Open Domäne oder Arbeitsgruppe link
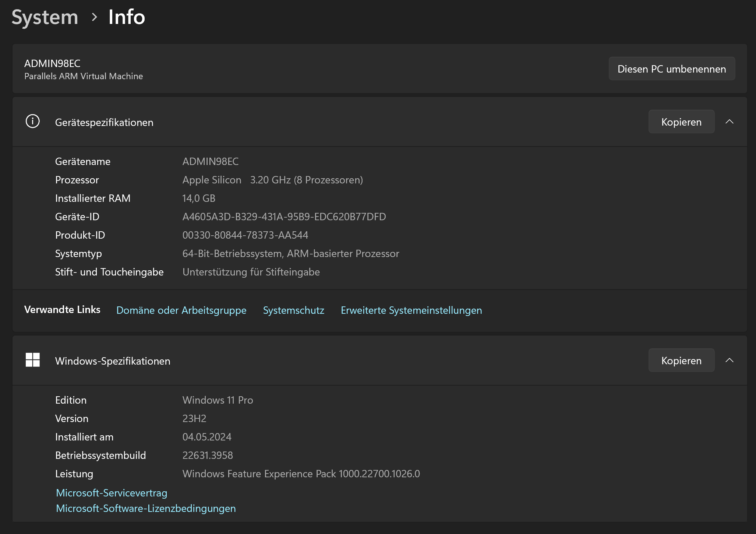The image size is (756, 534). pyautogui.click(x=181, y=310)
